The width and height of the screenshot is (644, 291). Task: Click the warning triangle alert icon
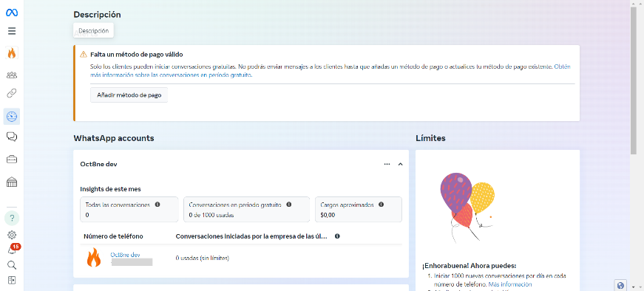click(84, 54)
